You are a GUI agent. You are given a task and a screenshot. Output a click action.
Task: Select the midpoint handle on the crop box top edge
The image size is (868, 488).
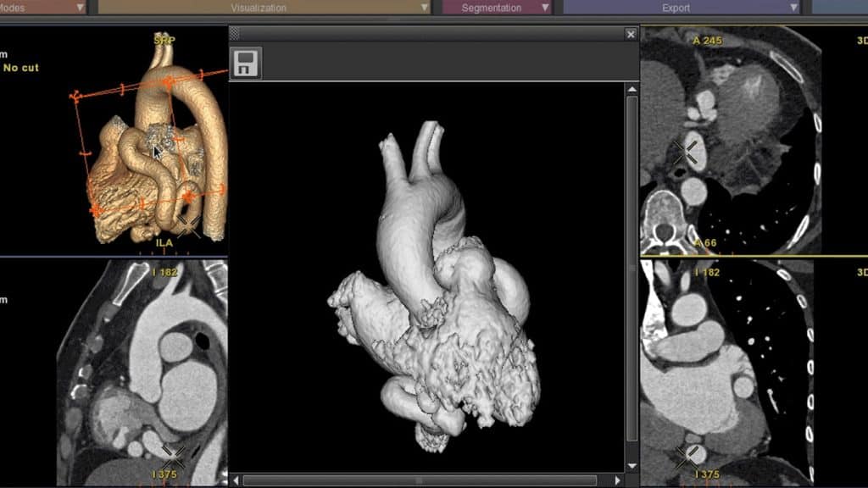(124, 87)
